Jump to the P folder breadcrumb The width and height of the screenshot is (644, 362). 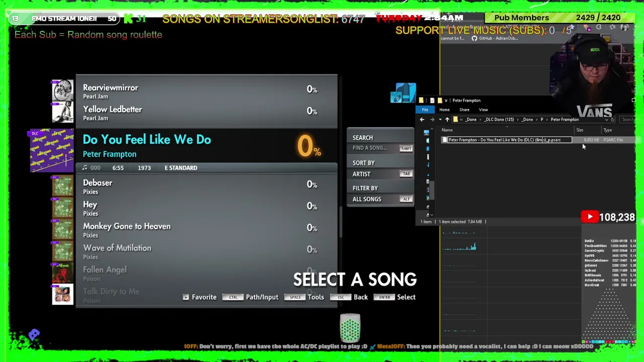pyautogui.click(x=542, y=120)
